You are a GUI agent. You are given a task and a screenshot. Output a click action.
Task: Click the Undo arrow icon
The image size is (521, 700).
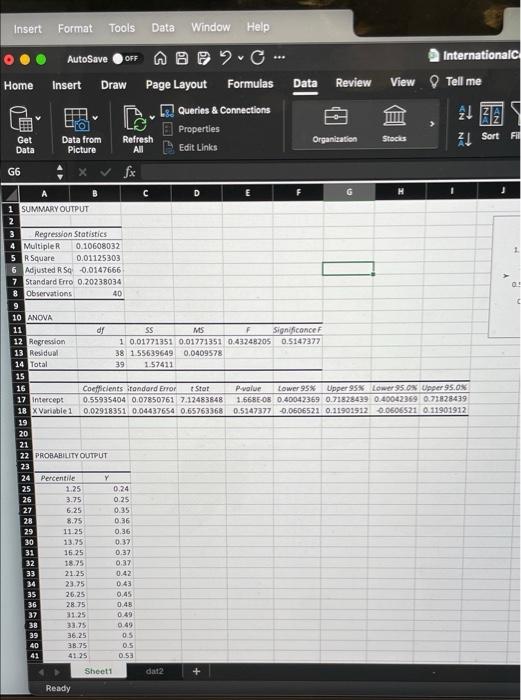[226, 57]
